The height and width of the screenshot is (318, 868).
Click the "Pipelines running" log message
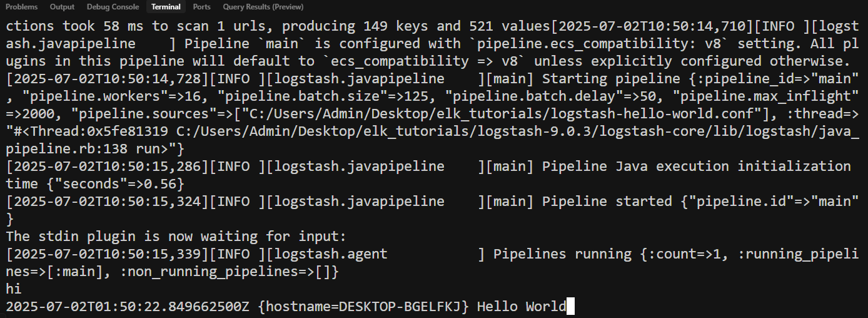562,254
